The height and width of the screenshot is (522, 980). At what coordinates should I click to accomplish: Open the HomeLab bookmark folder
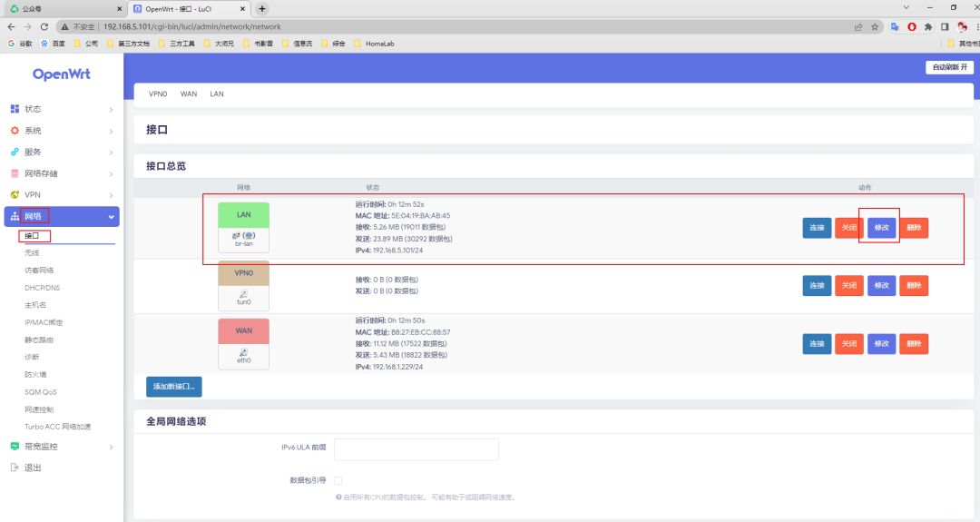[x=374, y=44]
